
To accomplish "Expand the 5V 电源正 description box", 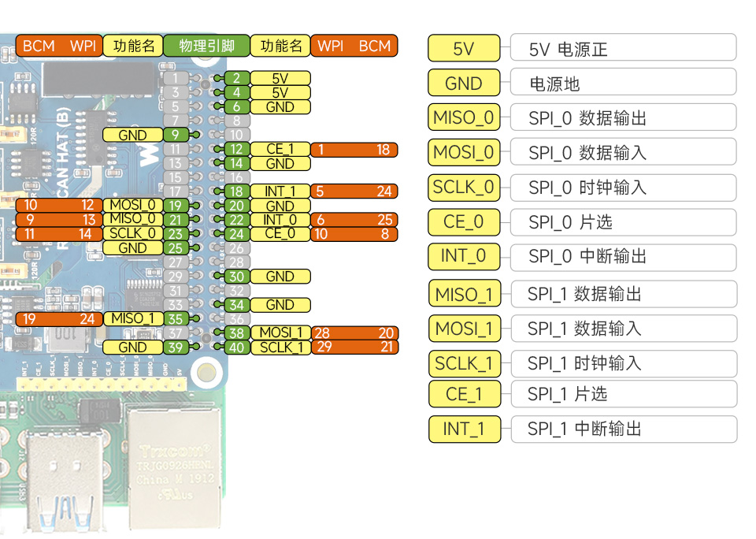I will [624, 48].
